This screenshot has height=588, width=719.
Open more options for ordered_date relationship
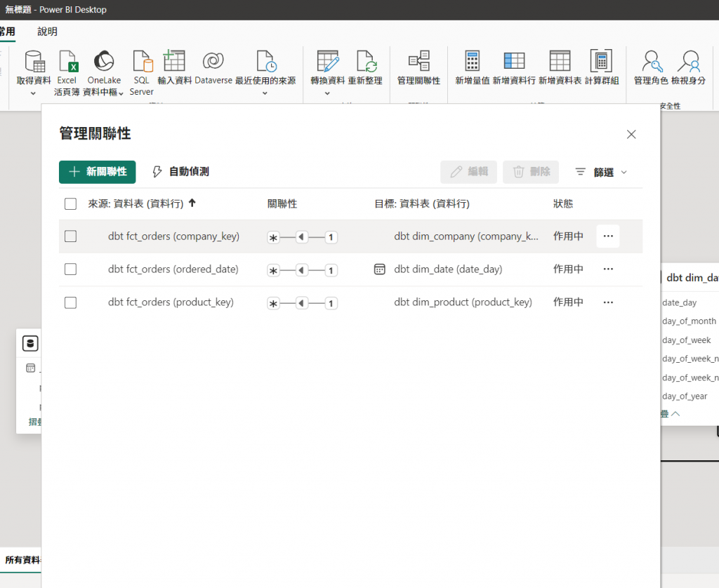[608, 269]
